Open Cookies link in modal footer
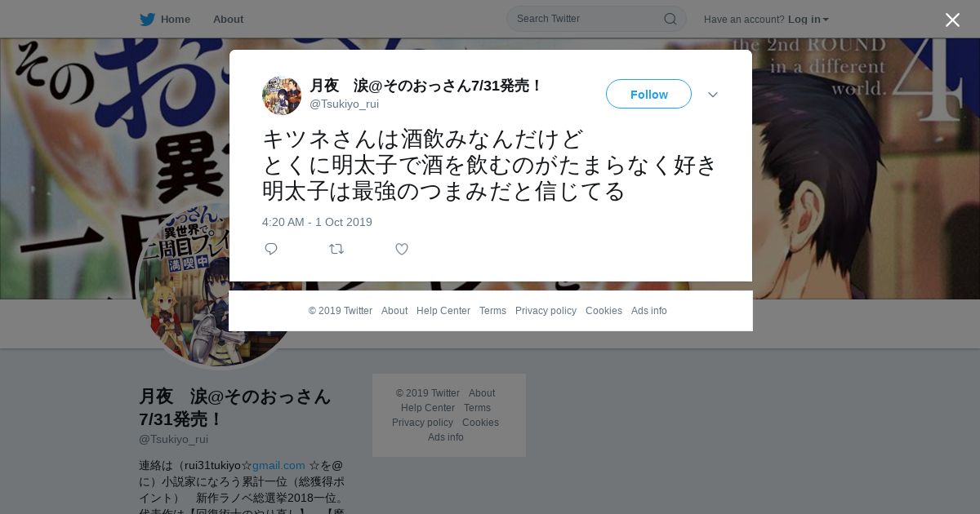The image size is (980, 514). click(604, 311)
